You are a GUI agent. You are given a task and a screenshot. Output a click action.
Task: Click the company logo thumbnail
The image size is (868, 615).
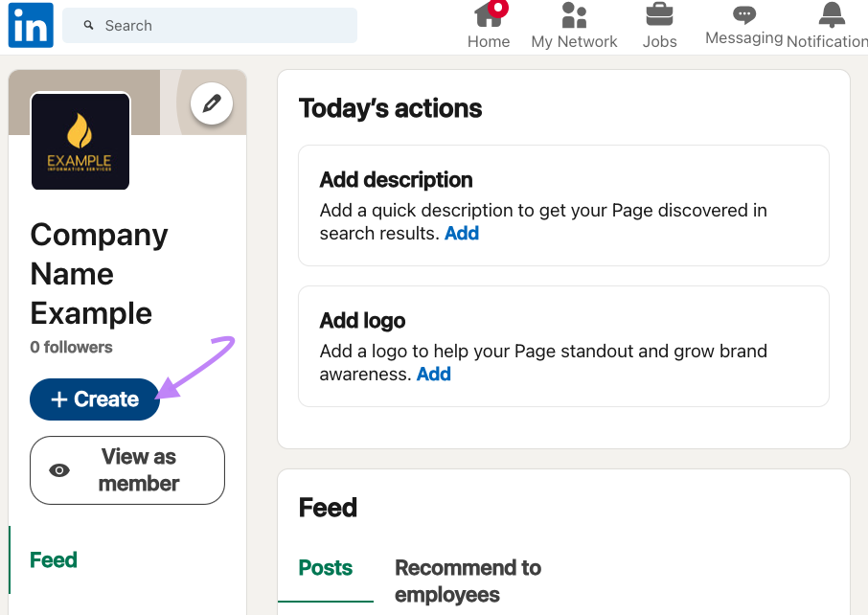(x=80, y=141)
